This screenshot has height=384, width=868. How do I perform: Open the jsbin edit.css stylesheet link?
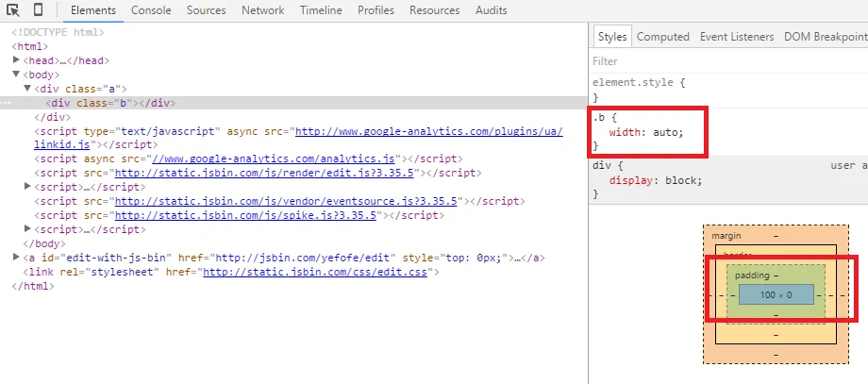tap(315, 273)
